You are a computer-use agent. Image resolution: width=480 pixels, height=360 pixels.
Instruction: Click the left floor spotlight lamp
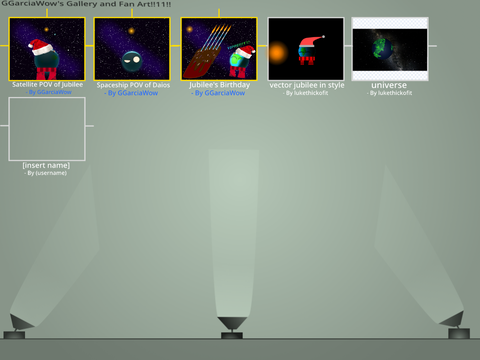pos(19,327)
